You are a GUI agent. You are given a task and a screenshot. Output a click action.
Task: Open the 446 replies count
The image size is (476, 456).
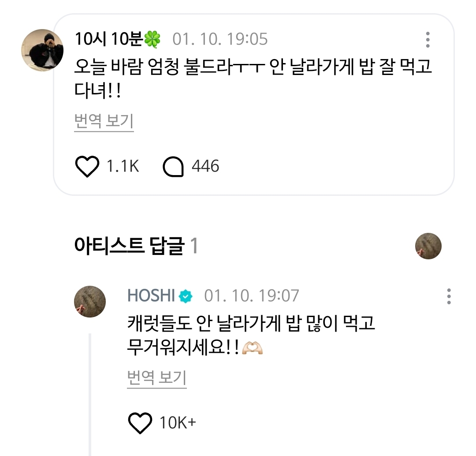pyautogui.click(x=205, y=167)
